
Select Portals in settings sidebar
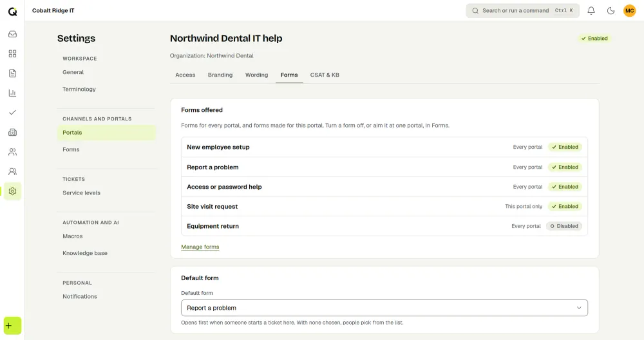click(x=106, y=133)
